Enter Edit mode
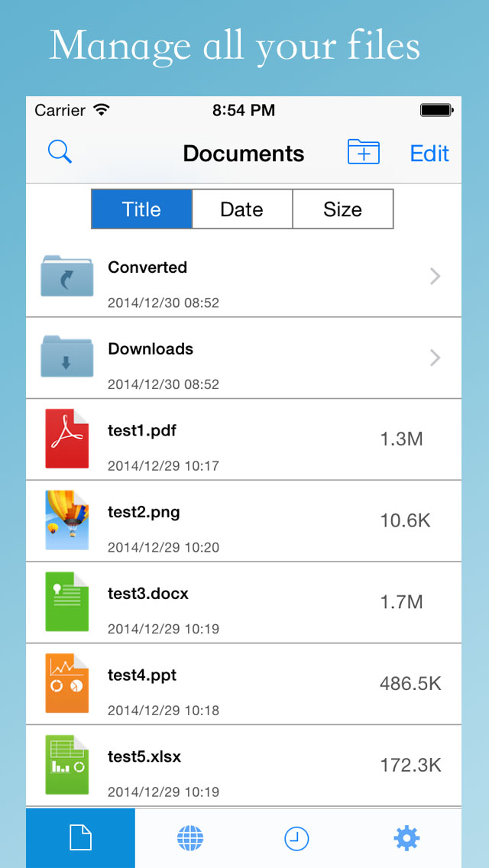Viewport: 489px width, 868px height. (x=429, y=154)
